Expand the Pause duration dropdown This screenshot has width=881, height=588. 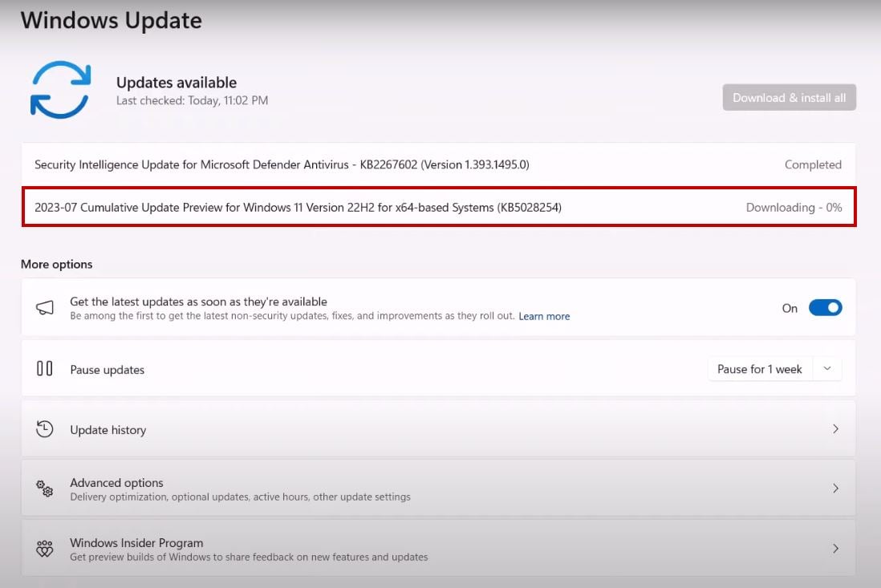(827, 368)
